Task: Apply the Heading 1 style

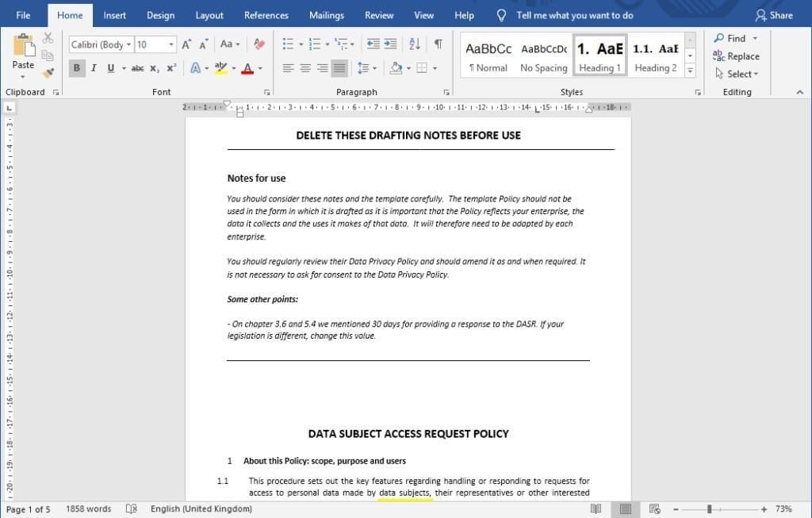Action: pos(599,54)
